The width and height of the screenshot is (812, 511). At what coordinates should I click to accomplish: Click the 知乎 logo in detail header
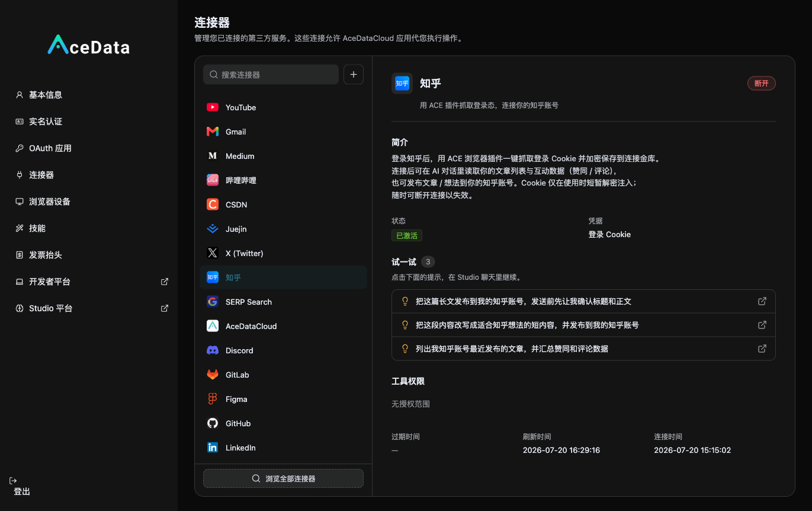point(402,84)
